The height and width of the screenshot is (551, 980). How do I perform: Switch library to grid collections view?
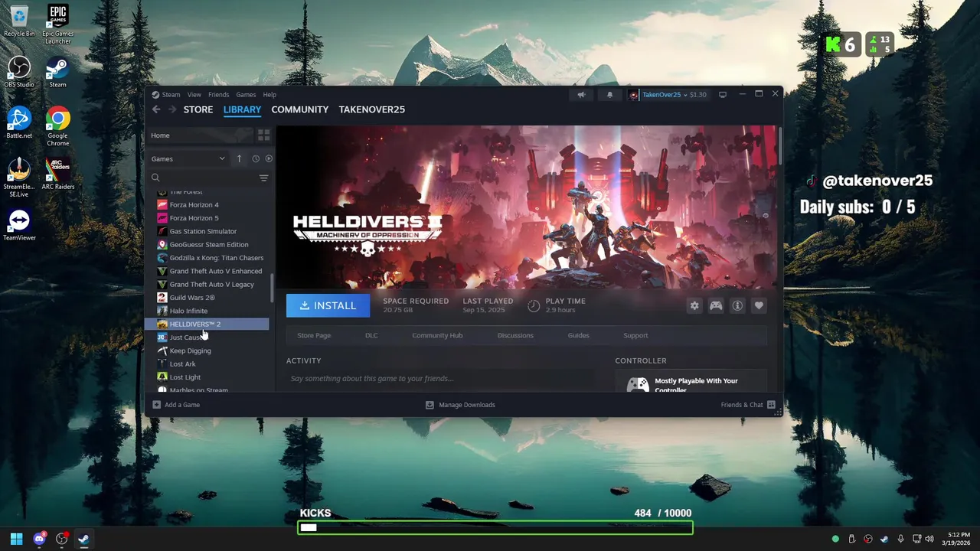click(263, 135)
